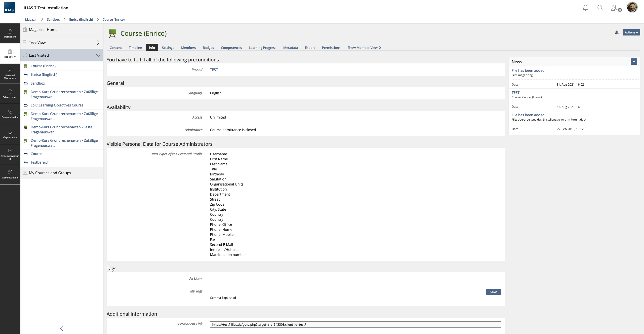Switch to the Learning Progress tab
The image size is (644, 334).
tap(262, 48)
